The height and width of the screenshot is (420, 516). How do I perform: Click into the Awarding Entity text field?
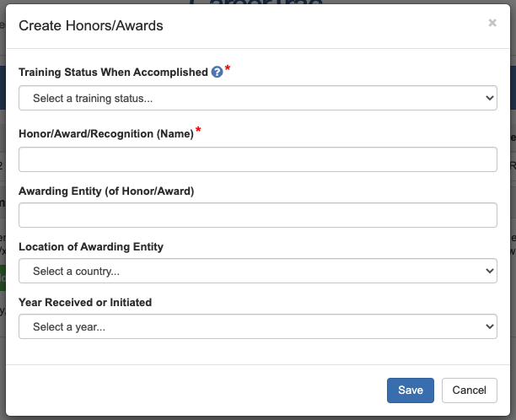pos(257,215)
